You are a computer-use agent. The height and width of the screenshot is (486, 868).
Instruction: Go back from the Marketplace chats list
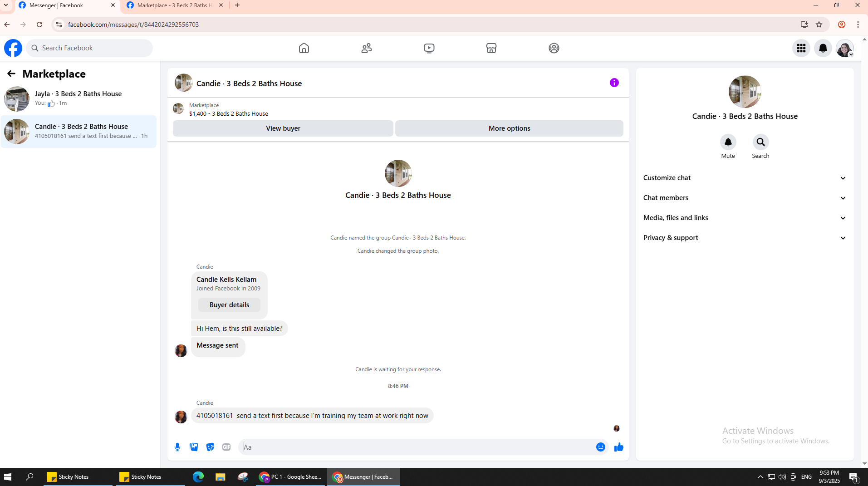pos(11,74)
